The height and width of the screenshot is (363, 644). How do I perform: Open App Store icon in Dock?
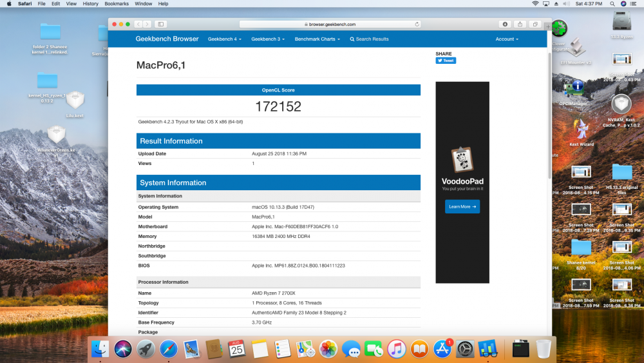[442, 349]
